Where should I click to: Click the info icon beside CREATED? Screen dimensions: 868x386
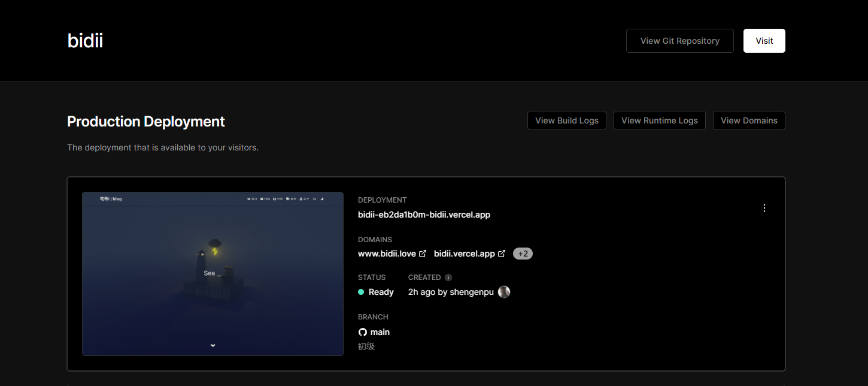pyautogui.click(x=448, y=278)
